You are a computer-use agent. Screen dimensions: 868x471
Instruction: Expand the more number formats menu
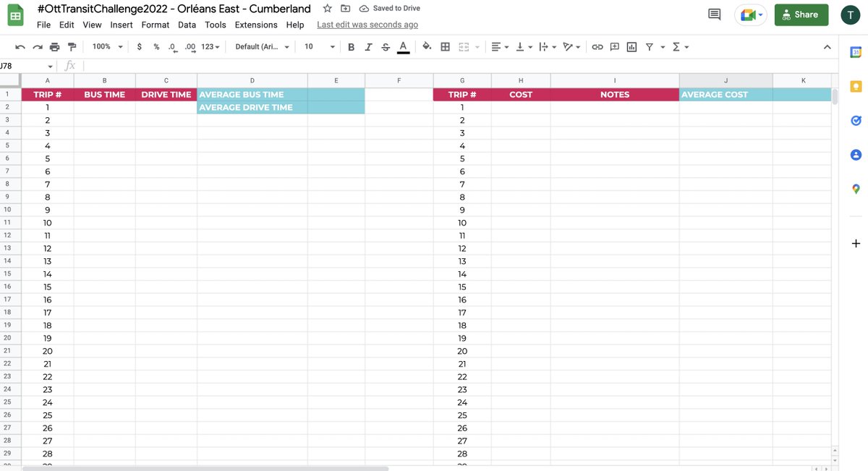[210, 46]
